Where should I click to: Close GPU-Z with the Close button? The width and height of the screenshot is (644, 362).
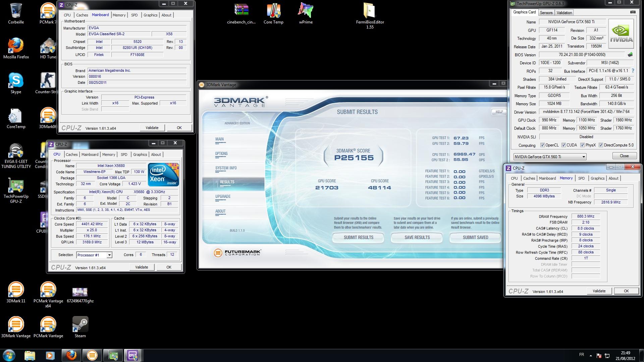[624, 156]
